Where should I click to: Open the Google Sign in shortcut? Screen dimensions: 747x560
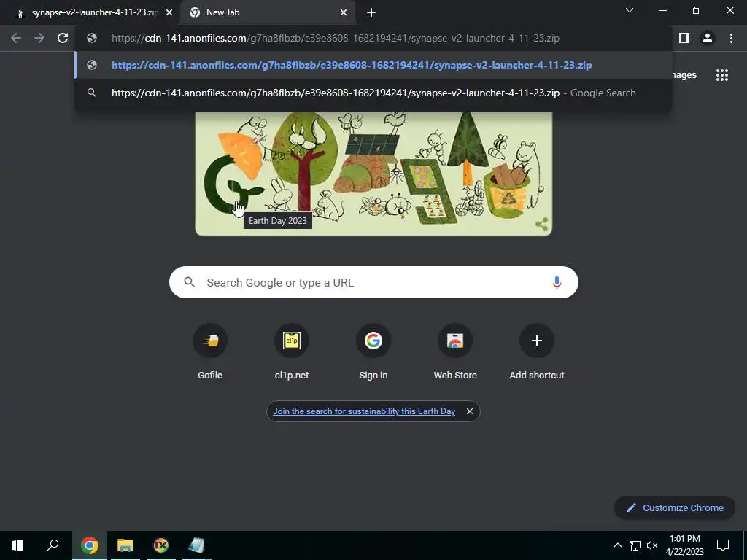click(x=373, y=353)
